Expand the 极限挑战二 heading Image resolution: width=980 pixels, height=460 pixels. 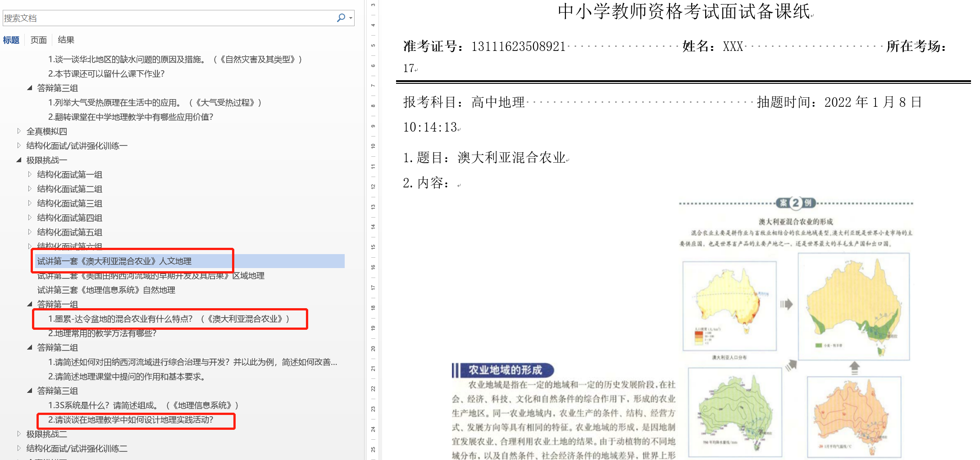tap(19, 434)
